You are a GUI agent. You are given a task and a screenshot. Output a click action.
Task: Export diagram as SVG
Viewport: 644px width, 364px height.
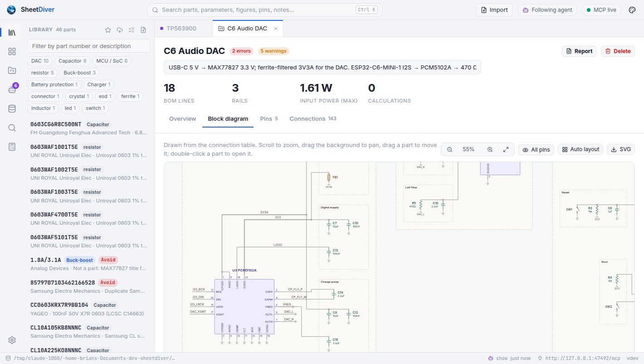click(x=621, y=149)
